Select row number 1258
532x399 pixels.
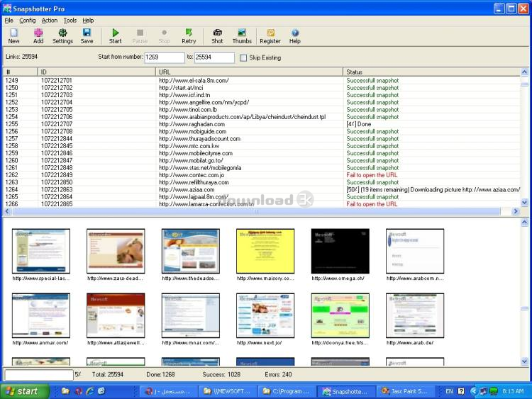coord(262,146)
